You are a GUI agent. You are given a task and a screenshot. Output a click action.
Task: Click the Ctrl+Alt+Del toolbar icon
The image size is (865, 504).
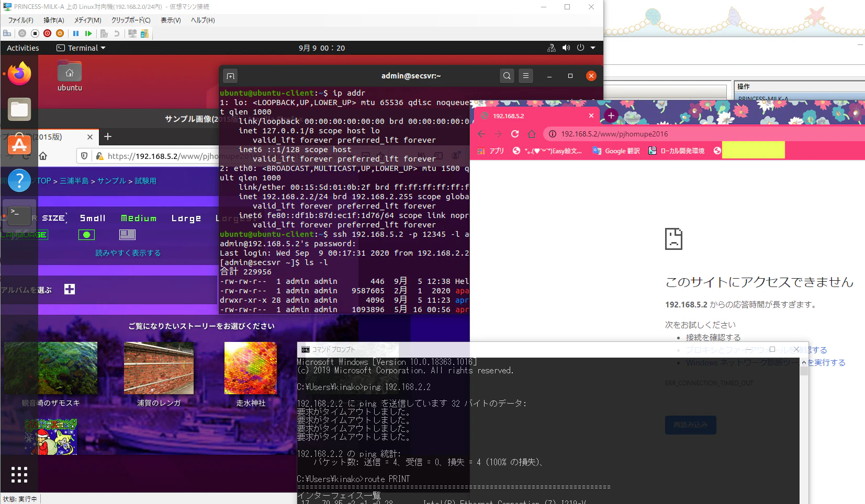7,33
